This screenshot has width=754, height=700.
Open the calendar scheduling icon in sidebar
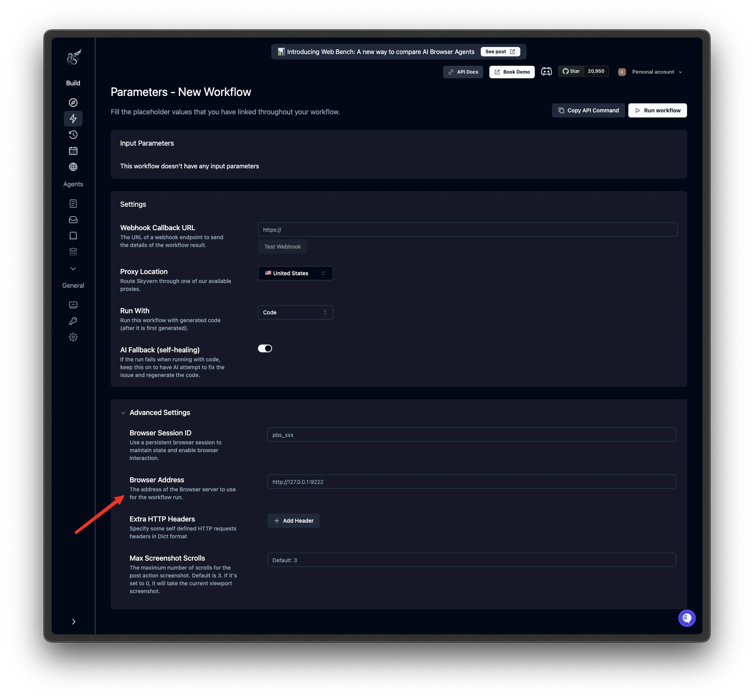click(x=73, y=151)
